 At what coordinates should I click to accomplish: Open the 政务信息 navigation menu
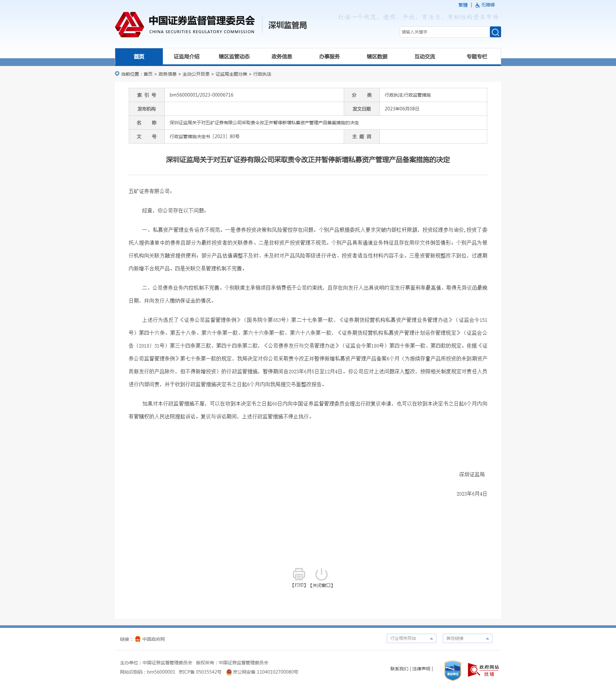point(282,57)
